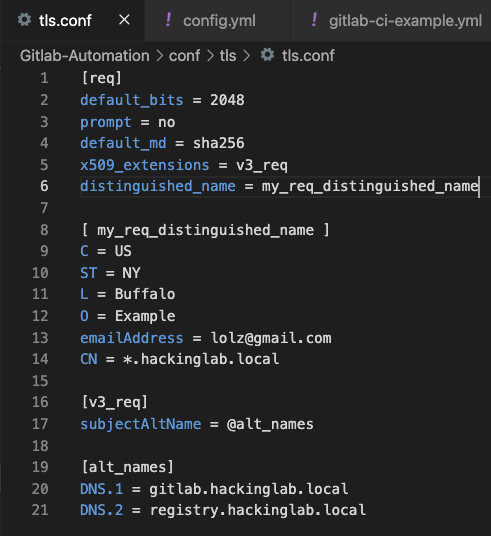Open the gitlab-ci-example.yml tab
Image resolution: width=491 pixels, height=536 pixels.
[391, 21]
